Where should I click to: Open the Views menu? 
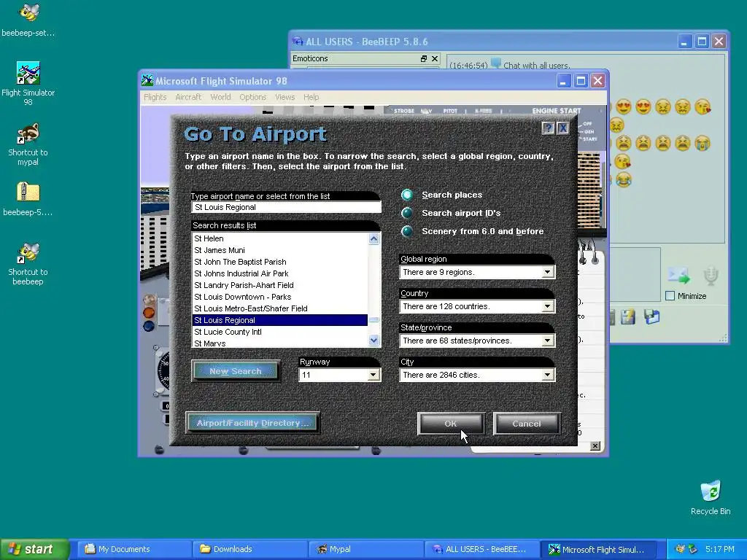285,97
